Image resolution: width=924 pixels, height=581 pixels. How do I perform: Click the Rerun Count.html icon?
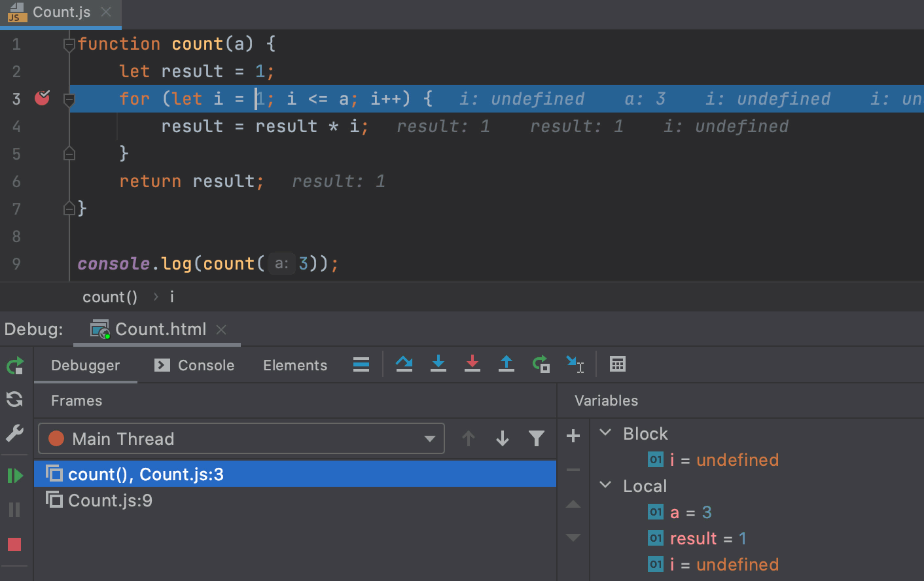click(x=14, y=366)
